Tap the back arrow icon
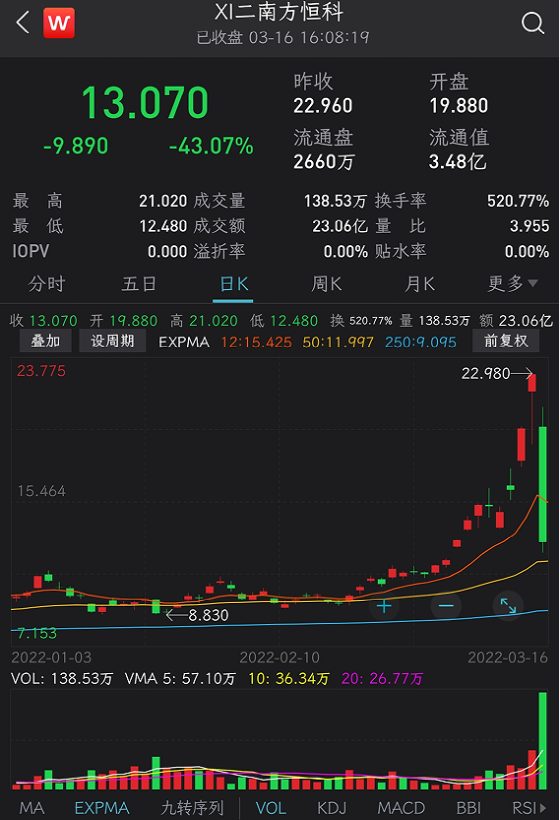Image resolution: width=560 pixels, height=820 pixels. (22, 23)
